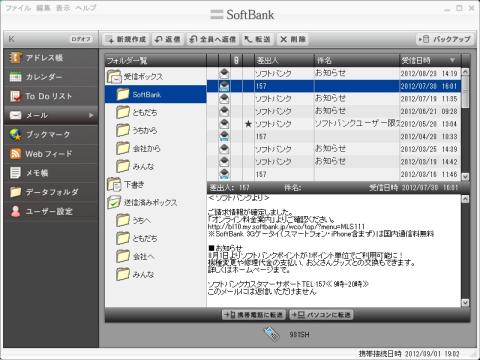Open mail dated 2012/03/25 14:39
This screenshot has height=360, width=480.
[x=334, y=149]
